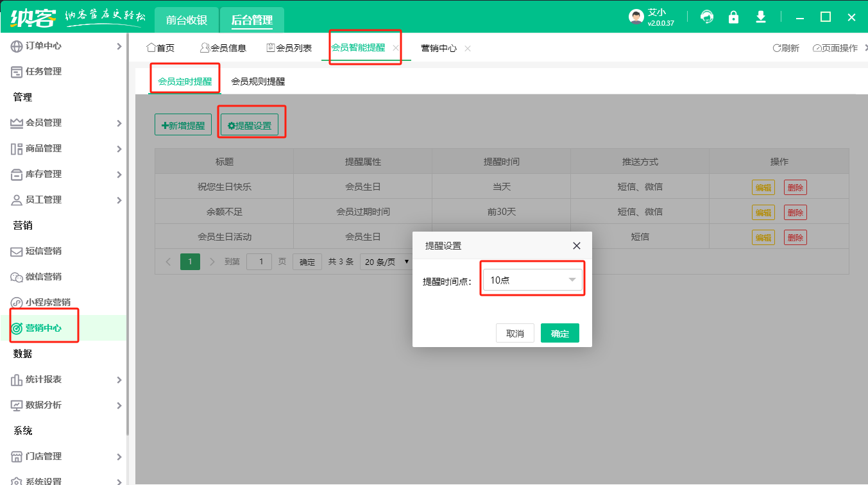Close the 提醒设置 dialog with X

tap(576, 246)
